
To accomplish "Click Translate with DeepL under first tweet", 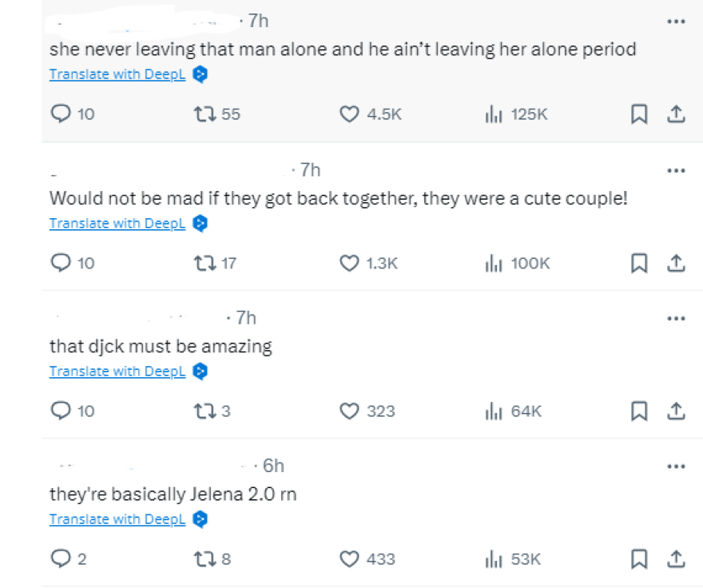I will [x=117, y=74].
